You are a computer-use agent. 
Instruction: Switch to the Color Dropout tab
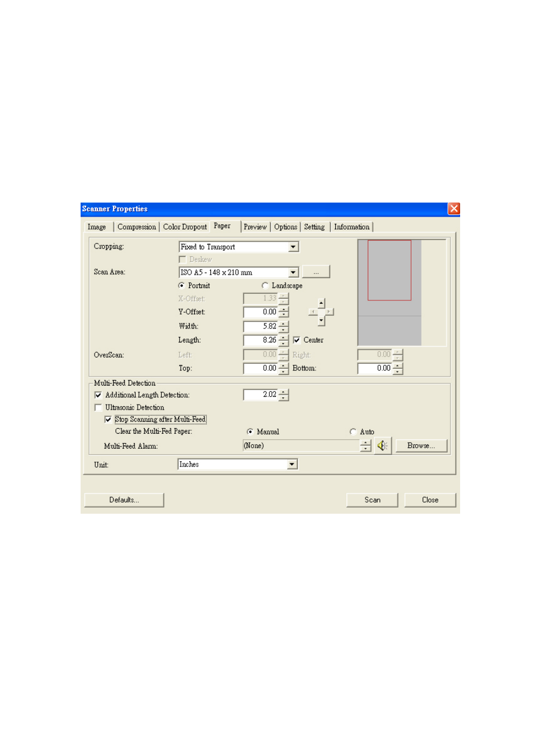[185, 227]
